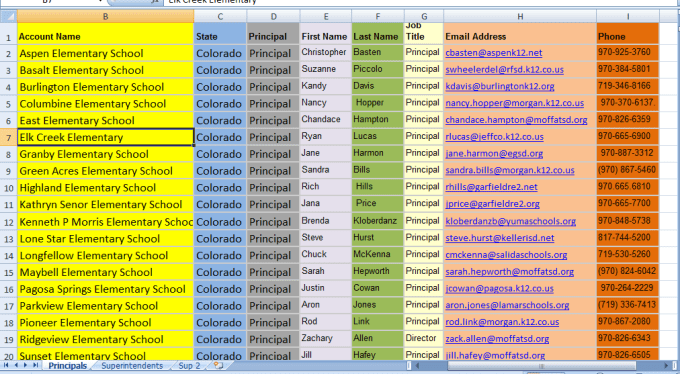Viewport: 680px width, 374px height.
Task: Select last name cell Kloberdanz
Action: click(x=377, y=222)
